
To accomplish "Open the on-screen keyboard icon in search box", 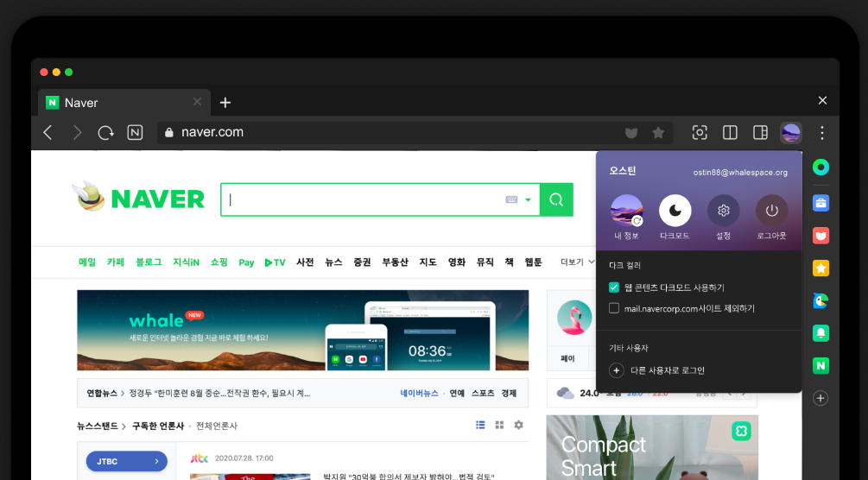I will pos(511,199).
